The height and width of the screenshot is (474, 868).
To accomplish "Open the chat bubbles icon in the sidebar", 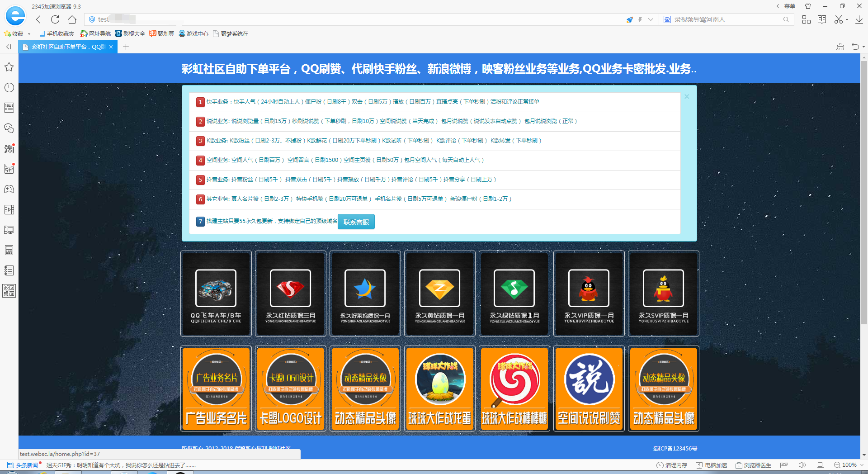I will [x=9, y=128].
